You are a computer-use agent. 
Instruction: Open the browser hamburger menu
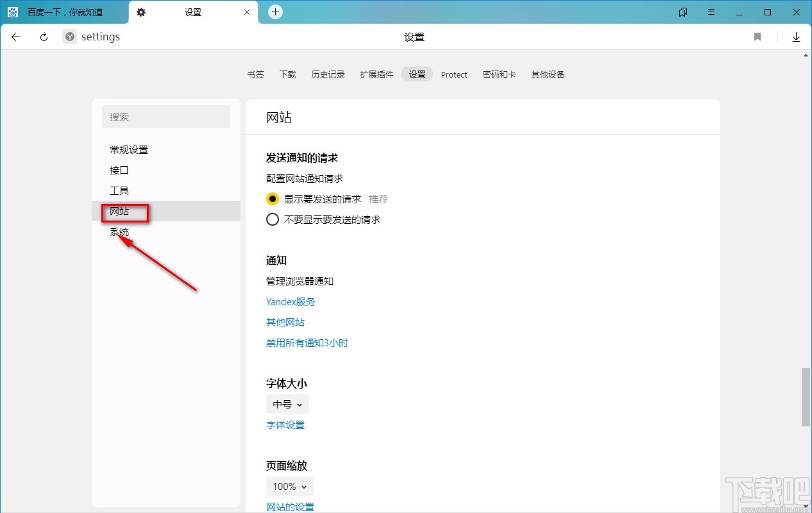tap(711, 12)
